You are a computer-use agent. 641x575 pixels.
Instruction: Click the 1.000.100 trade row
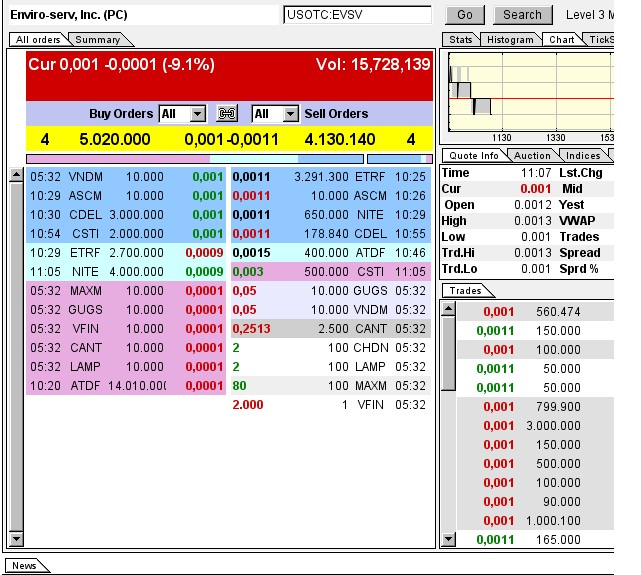click(535, 521)
